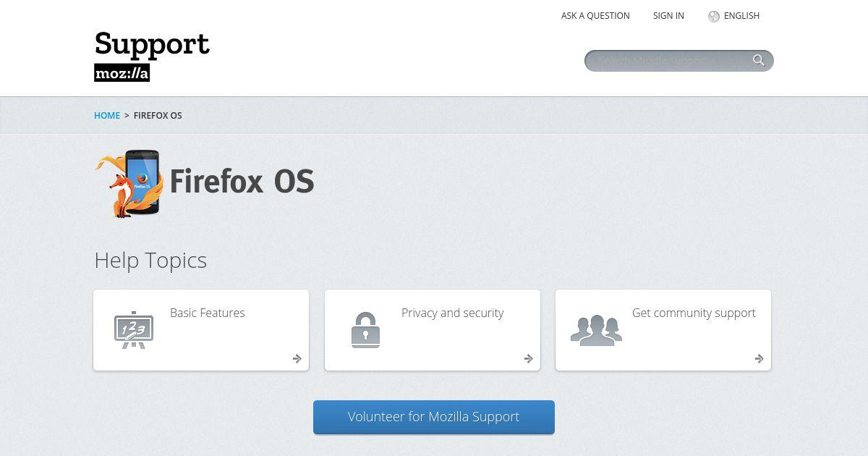Image resolution: width=868 pixels, height=456 pixels.
Task: Click the magnifying glass search icon
Action: (759, 60)
